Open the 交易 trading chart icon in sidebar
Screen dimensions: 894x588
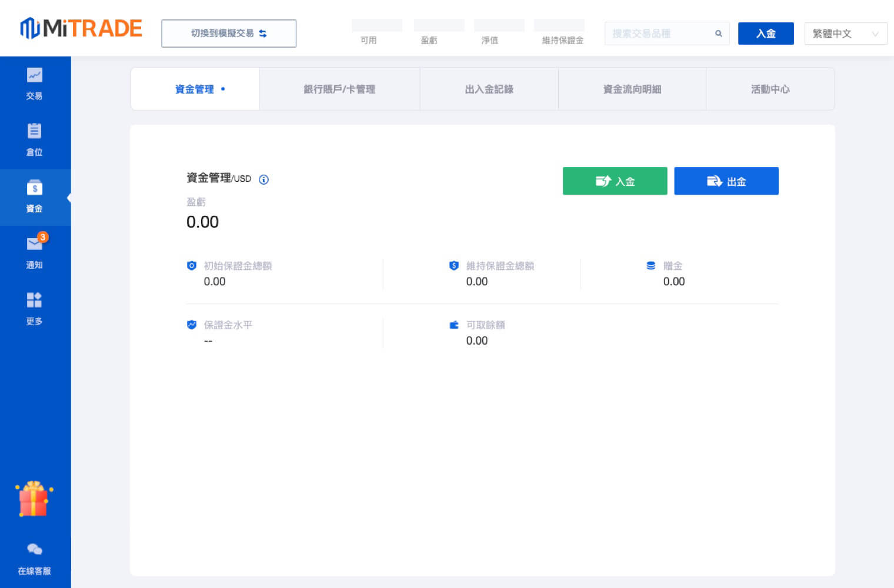click(34, 76)
